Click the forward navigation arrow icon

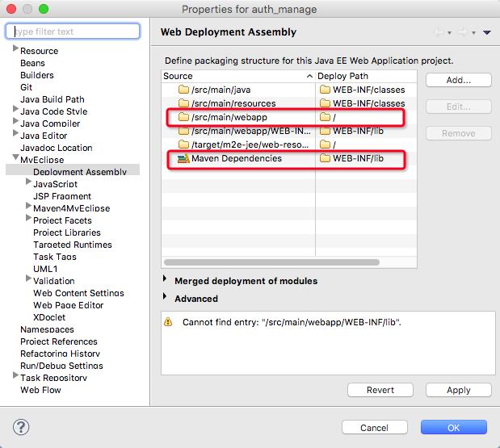tap(462, 32)
